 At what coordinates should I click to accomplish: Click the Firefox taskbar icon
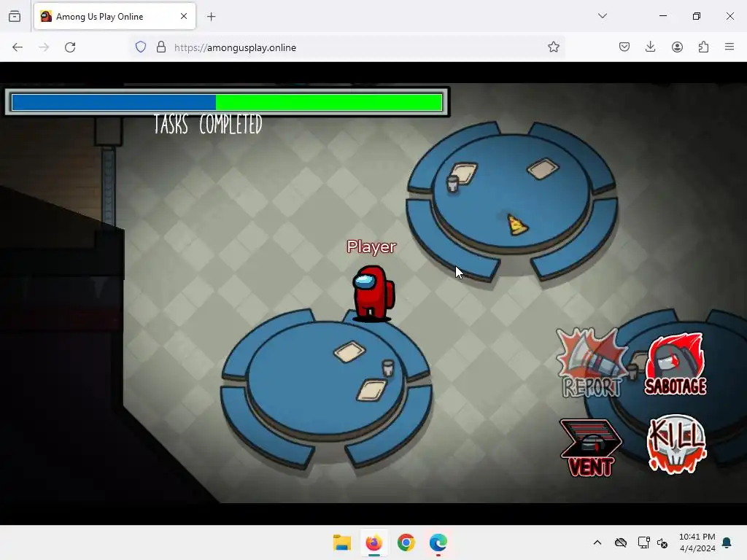(x=374, y=542)
